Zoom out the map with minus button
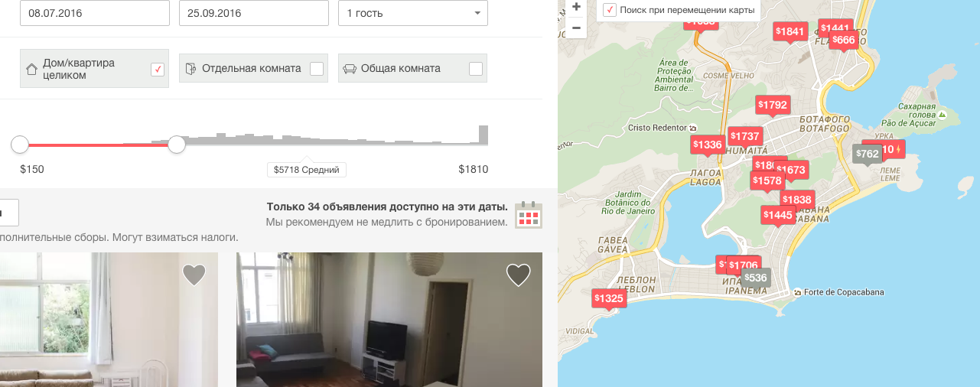The width and height of the screenshot is (980, 387). click(576, 28)
